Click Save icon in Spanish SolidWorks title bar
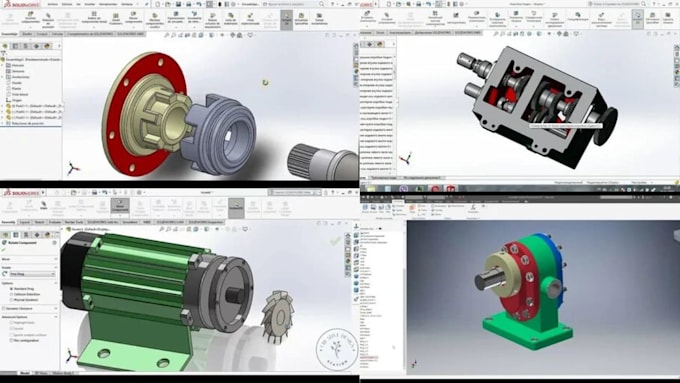This screenshot has height=383, width=680. point(178,4)
